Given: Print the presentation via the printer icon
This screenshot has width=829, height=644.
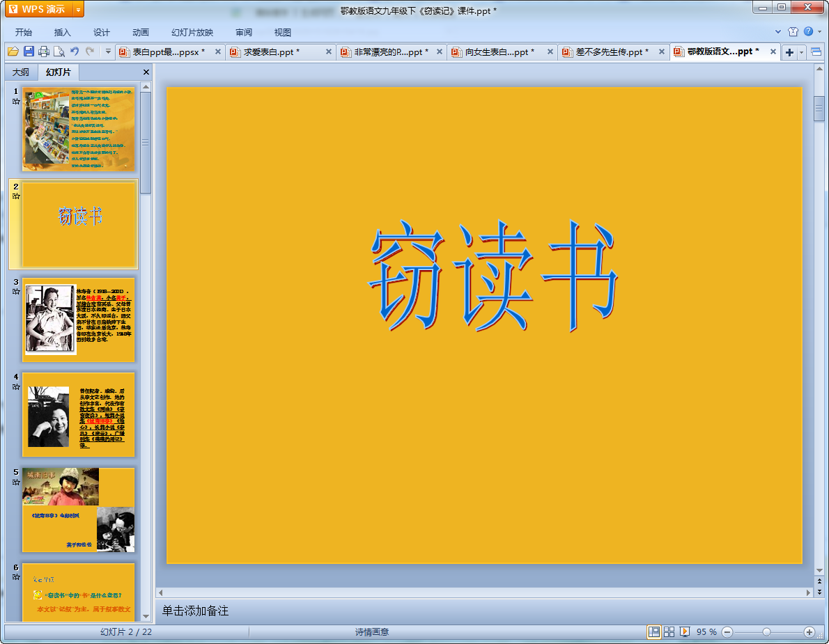Looking at the screenshot, I should (44, 52).
